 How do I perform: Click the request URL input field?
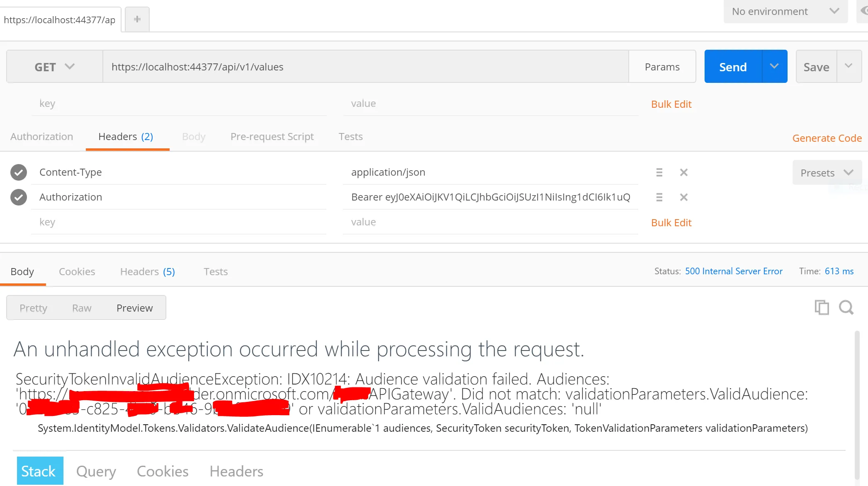(365, 67)
